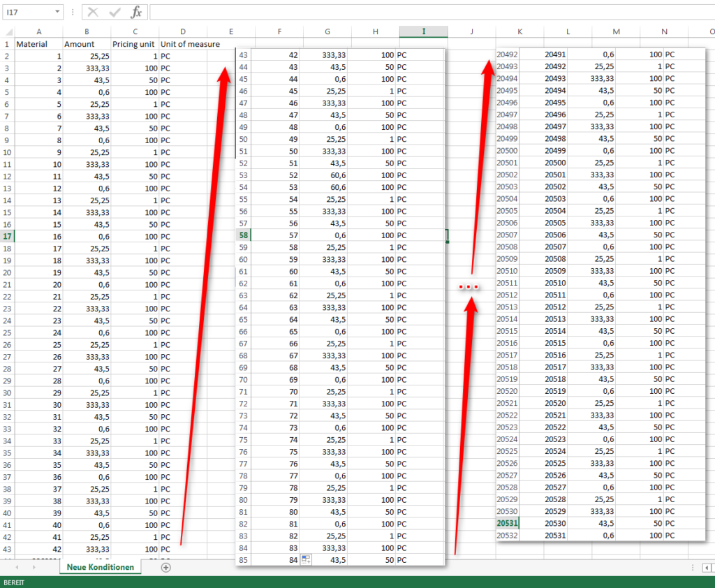Click the Insert Function fx icon
The height and width of the screenshot is (588, 715).
tap(136, 13)
